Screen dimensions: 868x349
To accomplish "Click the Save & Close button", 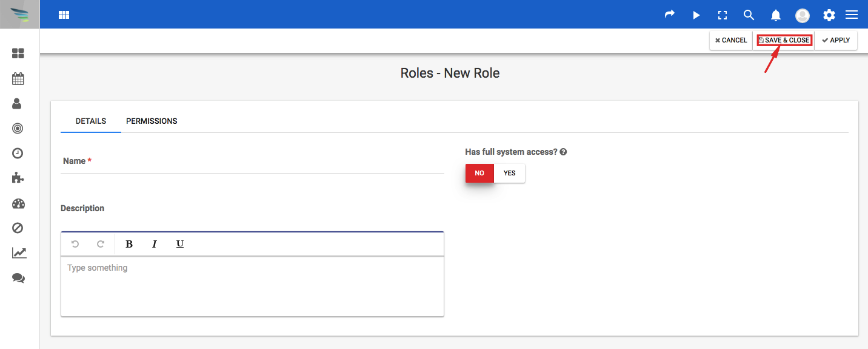I will pos(784,40).
